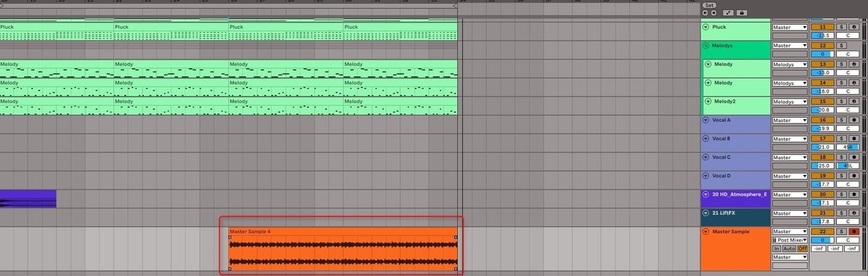Click Vocal B pan control 45R
868x276 pixels.
click(x=848, y=147)
